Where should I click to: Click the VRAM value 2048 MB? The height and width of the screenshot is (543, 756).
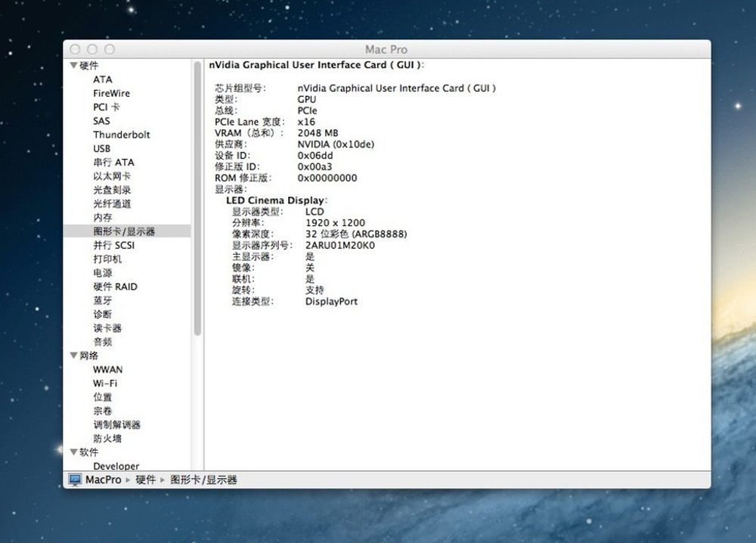click(318, 133)
